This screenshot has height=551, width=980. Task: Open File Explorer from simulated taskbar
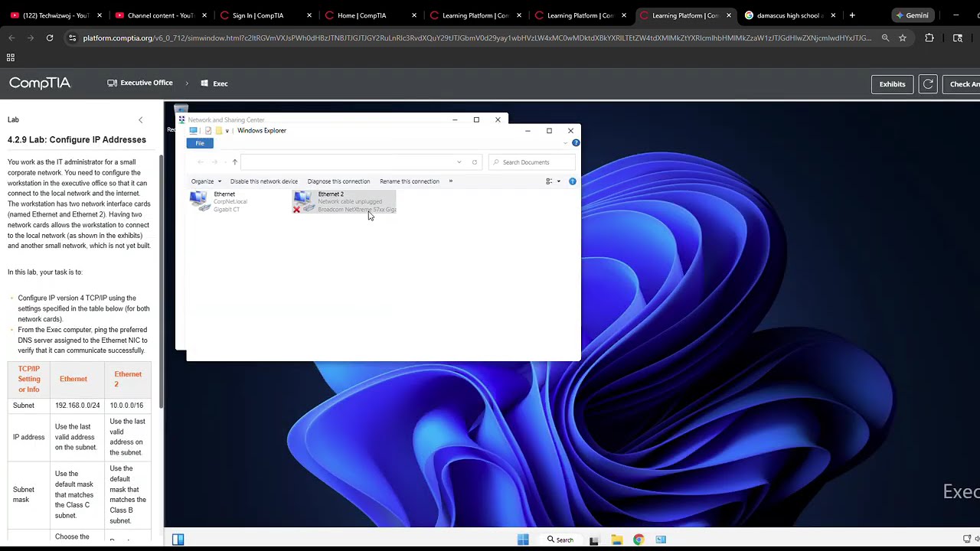[x=616, y=540]
